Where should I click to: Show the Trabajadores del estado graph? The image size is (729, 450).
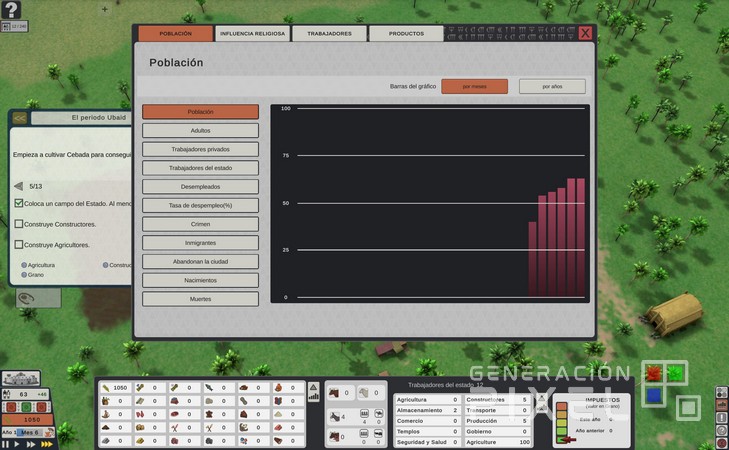click(x=200, y=168)
